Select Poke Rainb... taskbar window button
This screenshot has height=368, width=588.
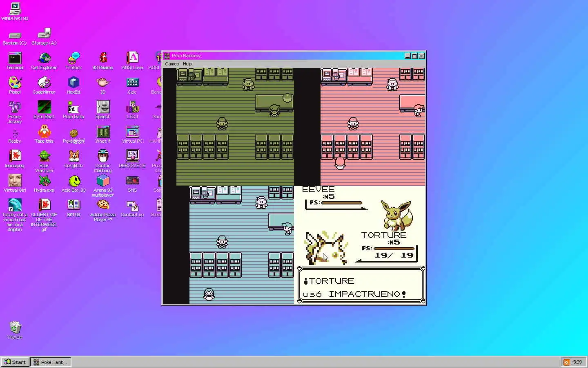click(51, 362)
